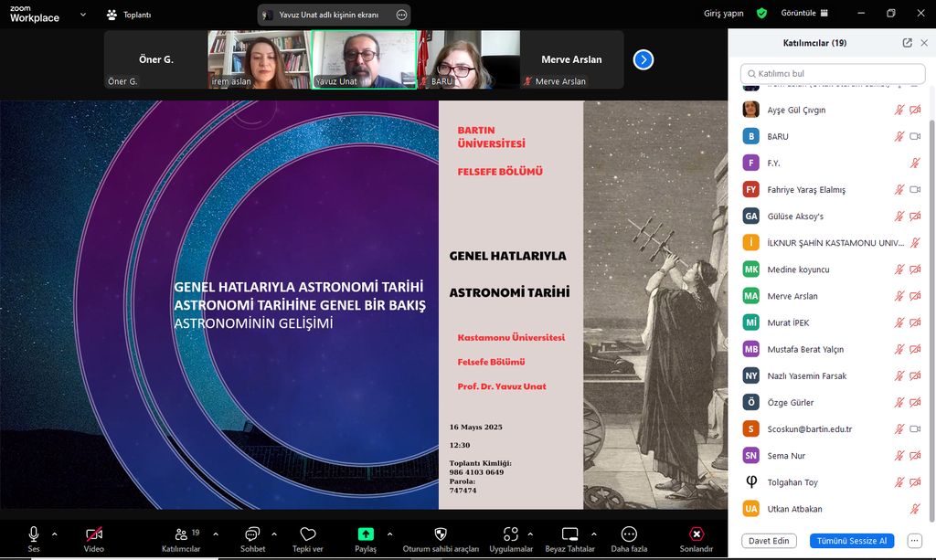Show next video thumbnails with blue arrow
Screen dimensions: 936x560
pos(643,59)
